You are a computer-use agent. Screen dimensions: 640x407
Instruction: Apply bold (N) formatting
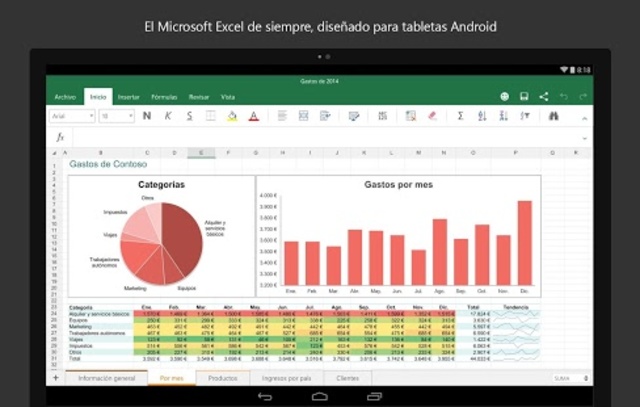point(147,116)
